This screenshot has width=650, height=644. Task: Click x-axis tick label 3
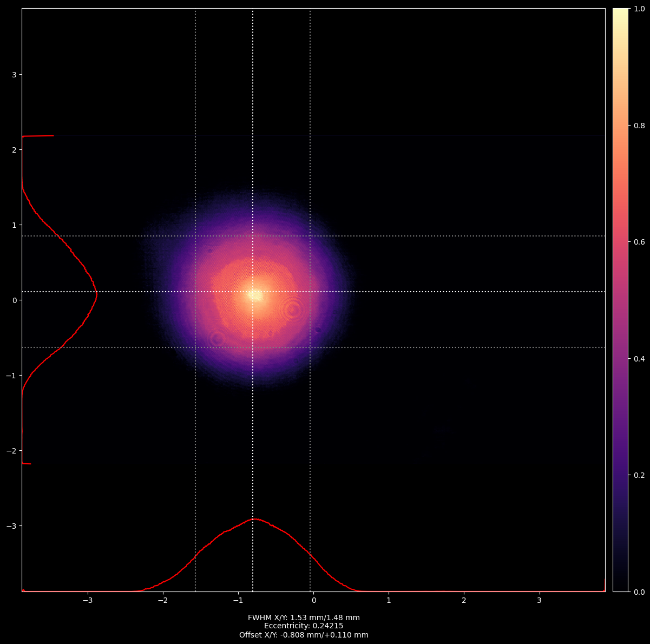tap(539, 601)
